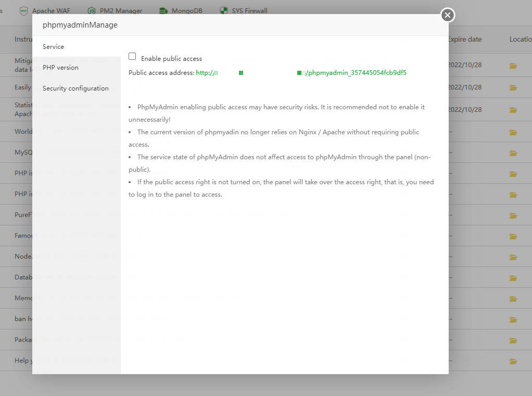
Task: Open folder icon in first 2022/10/28 row
Action: pyautogui.click(x=513, y=66)
